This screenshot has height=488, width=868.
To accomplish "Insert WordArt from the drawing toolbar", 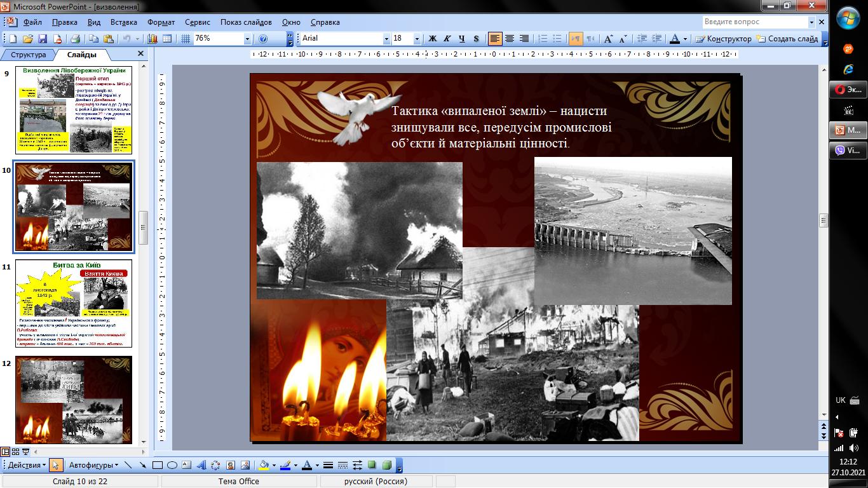I will [x=201, y=465].
